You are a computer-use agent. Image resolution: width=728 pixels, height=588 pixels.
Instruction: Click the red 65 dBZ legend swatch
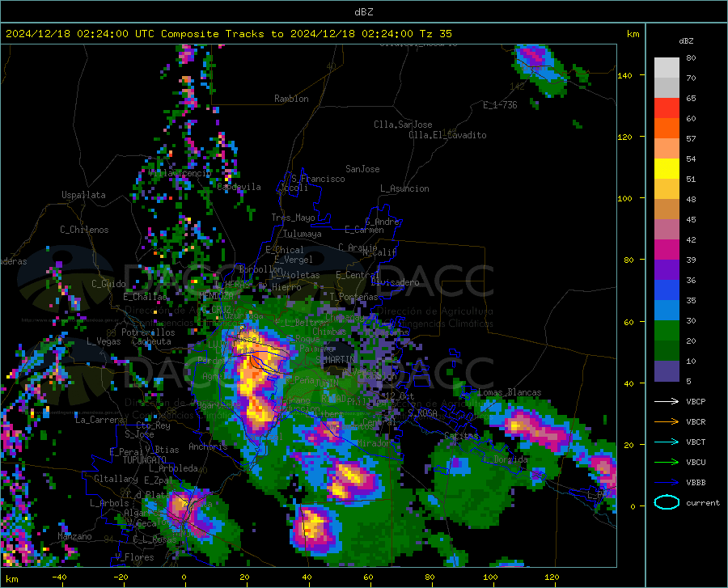[x=667, y=108]
